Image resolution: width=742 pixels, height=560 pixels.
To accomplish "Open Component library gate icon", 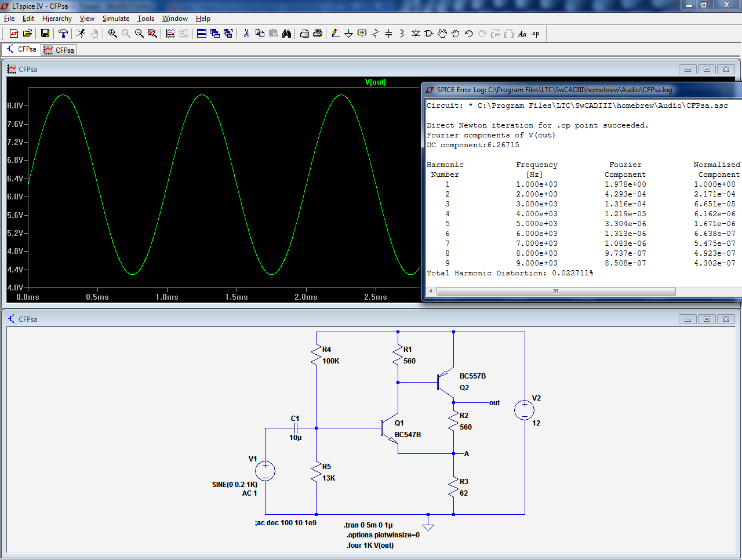I will 429,34.
